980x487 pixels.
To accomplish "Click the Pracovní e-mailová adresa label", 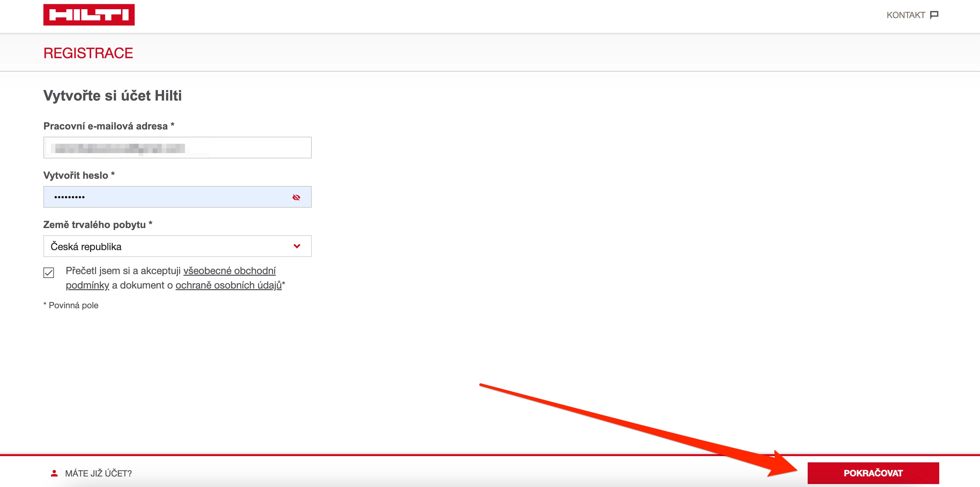I will pyautogui.click(x=109, y=126).
